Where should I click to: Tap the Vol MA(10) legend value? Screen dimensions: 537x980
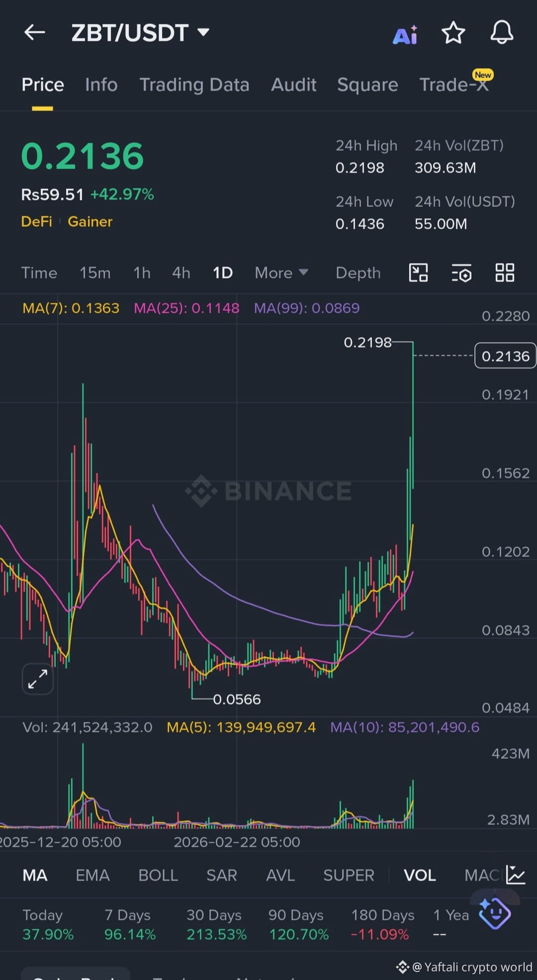pos(405,727)
